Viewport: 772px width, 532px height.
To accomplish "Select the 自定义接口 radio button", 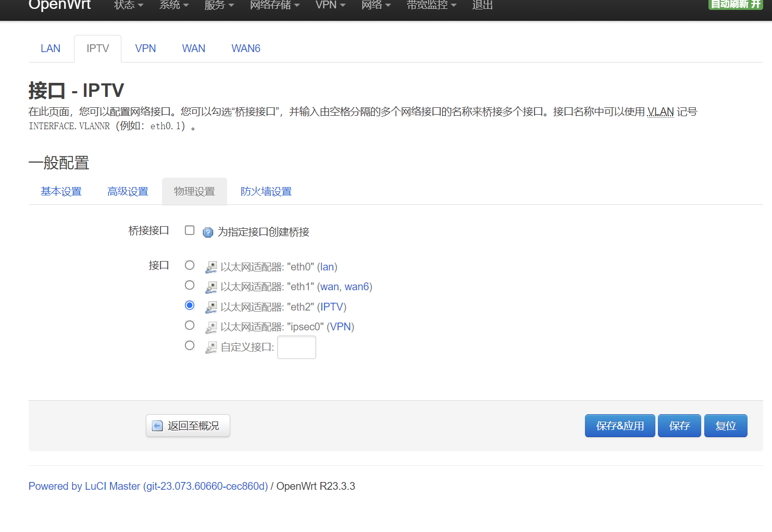I will (189, 345).
